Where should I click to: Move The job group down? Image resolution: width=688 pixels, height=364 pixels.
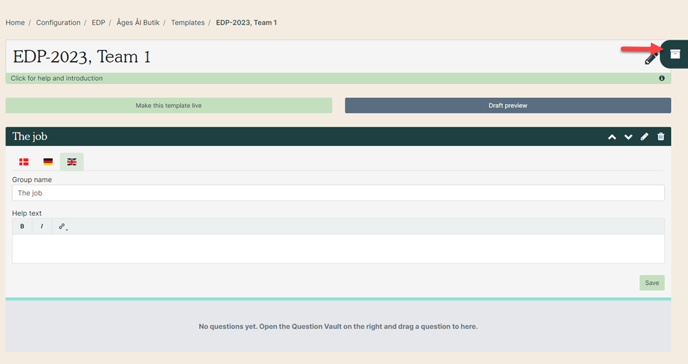point(628,137)
